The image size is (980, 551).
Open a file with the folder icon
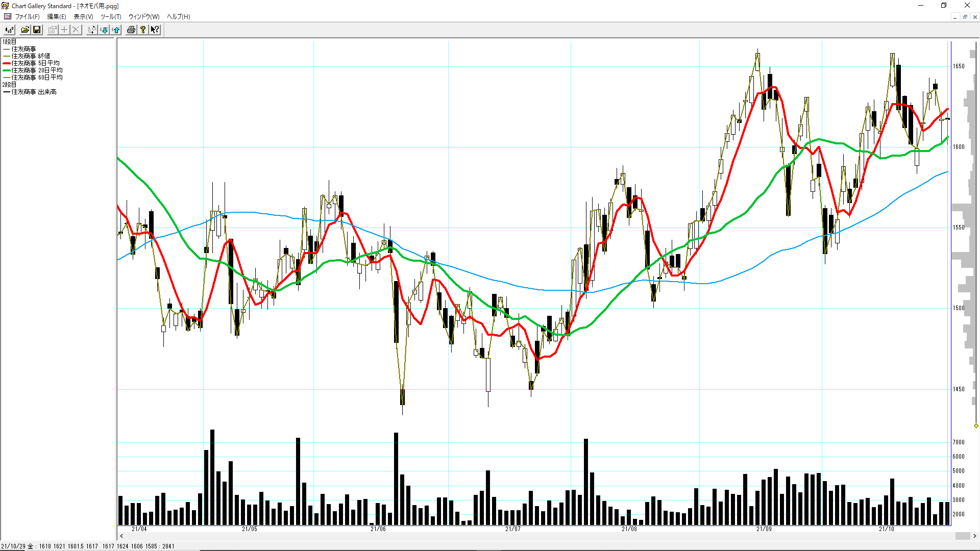point(24,30)
